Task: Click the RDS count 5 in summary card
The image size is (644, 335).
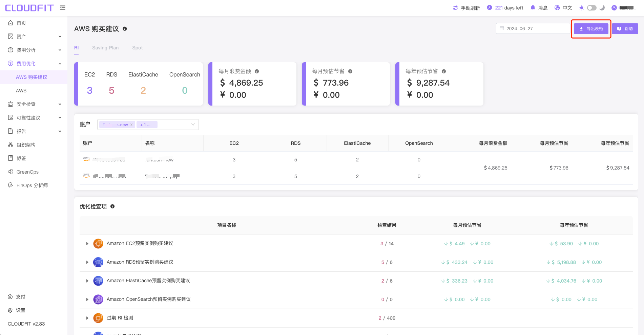Action: pyautogui.click(x=111, y=90)
